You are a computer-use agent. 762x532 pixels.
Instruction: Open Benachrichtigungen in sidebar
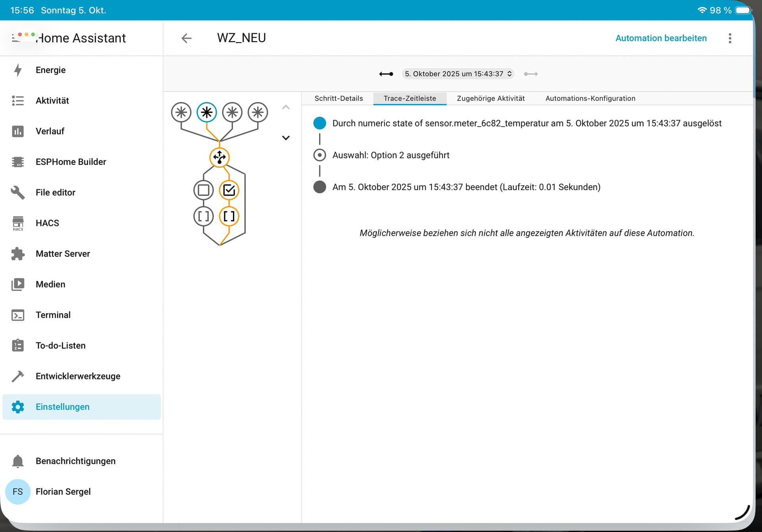[75, 461]
